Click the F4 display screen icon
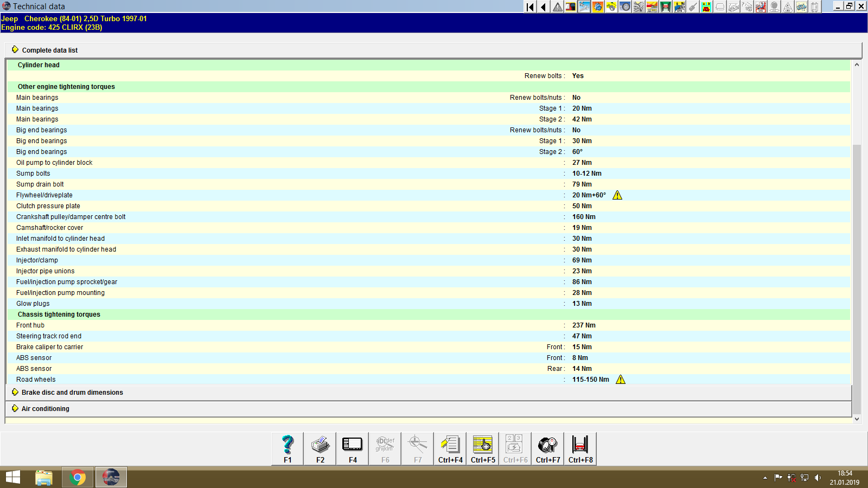The image size is (868, 488). click(x=352, y=448)
